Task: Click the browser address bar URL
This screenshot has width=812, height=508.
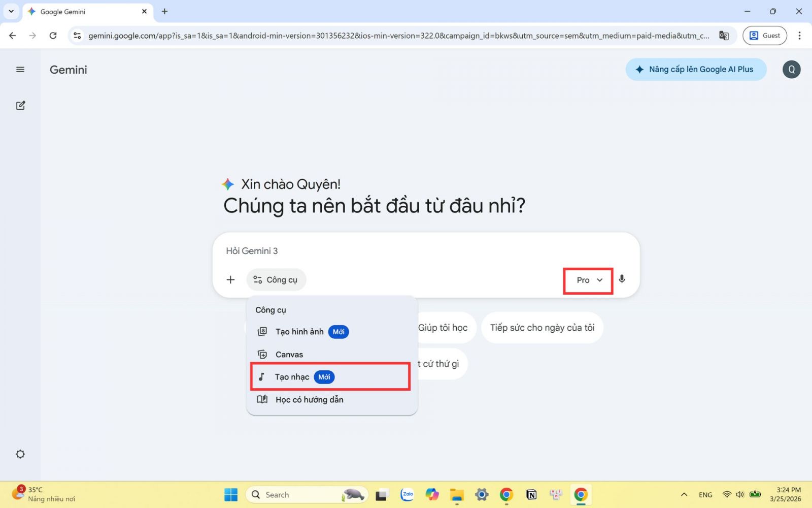Action: [398, 36]
